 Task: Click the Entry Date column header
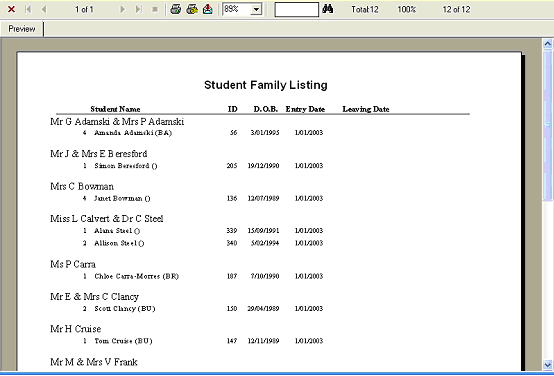[x=305, y=109]
